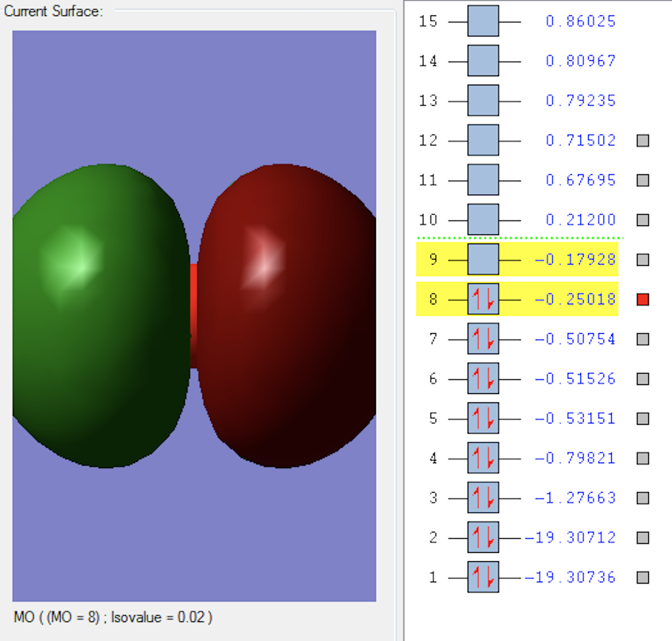The image size is (672, 641).
Task: Select the orbital box for MO 12
Action: 483,140
